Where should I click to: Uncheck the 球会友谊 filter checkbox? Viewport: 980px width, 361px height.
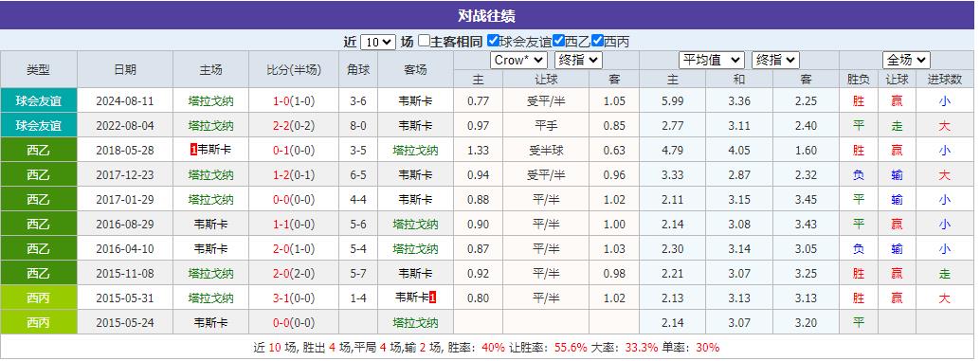[493, 42]
